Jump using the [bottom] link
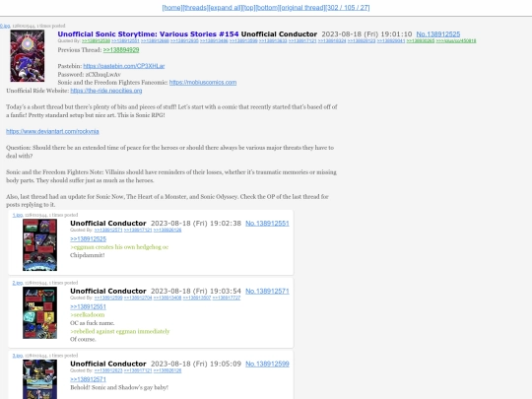The height and width of the screenshot is (399, 532). click(267, 8)
